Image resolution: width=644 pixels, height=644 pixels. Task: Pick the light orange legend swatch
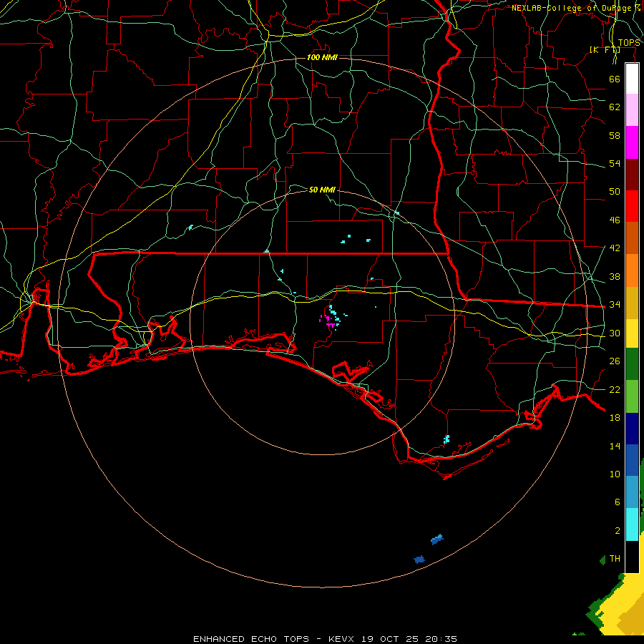(x=632, y=270)
